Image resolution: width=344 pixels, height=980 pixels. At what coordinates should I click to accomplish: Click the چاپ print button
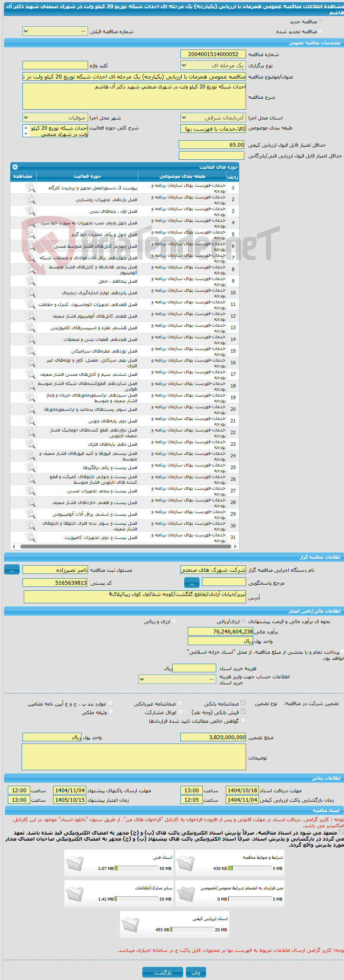pyautogui.click(x=196, y=972)
